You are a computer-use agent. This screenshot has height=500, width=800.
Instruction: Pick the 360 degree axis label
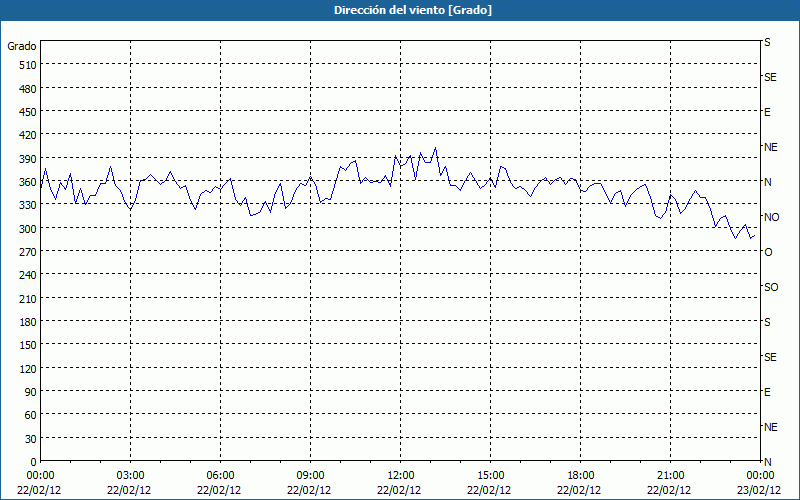[28, 182]
